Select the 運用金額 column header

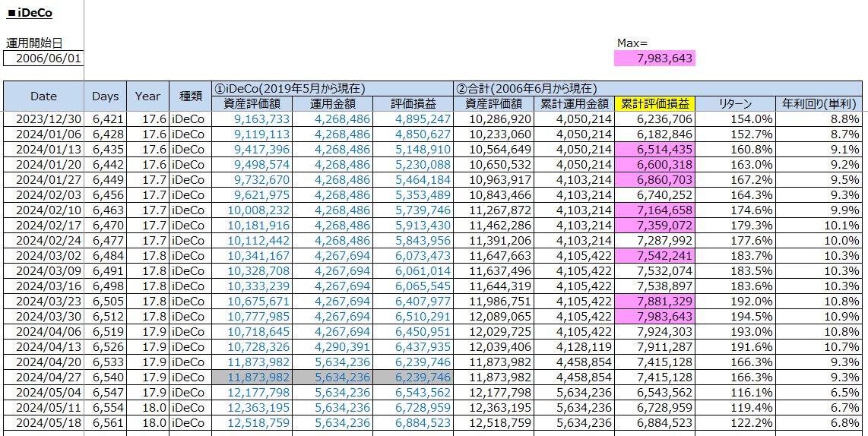(x=332, y=103)
